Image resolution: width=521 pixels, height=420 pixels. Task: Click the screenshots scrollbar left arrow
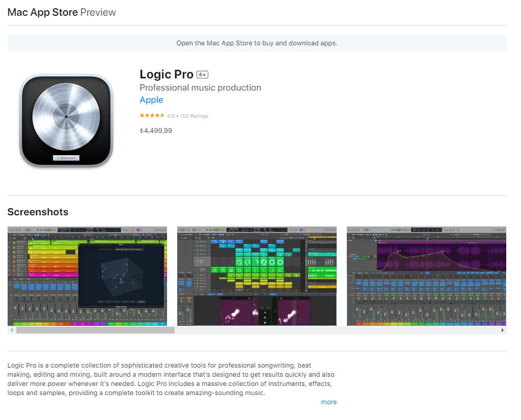pyautogui.click(x=12, y=330)
